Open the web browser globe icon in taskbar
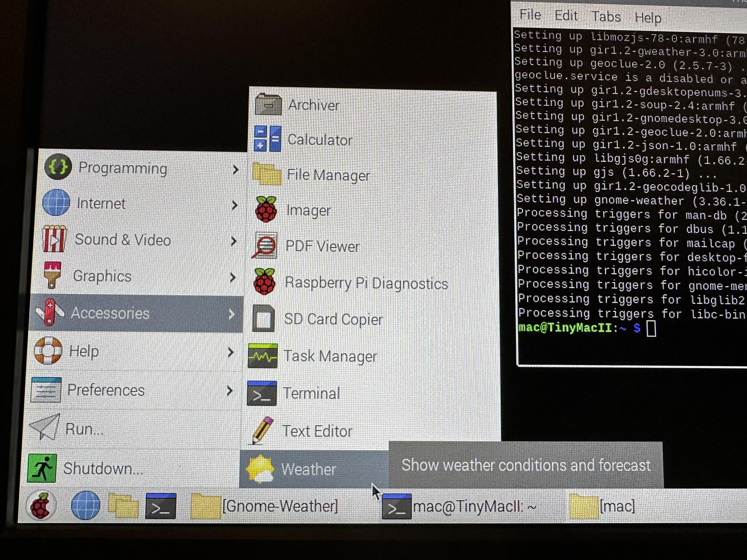Screen dimensions: 747x560 [85, 505]
